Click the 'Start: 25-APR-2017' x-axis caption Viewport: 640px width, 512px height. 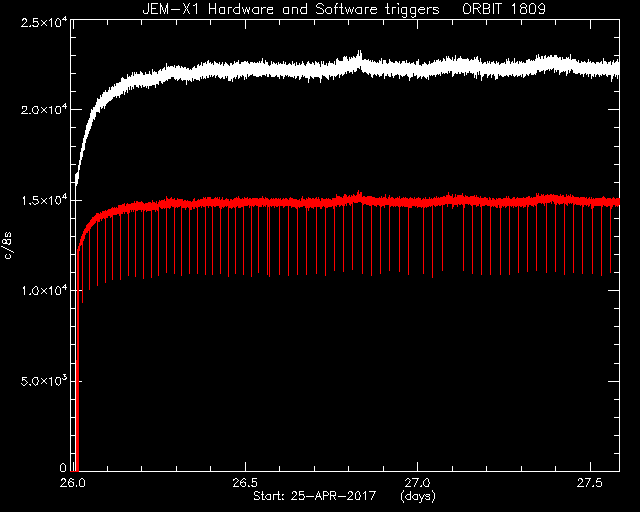pos(315,496)
